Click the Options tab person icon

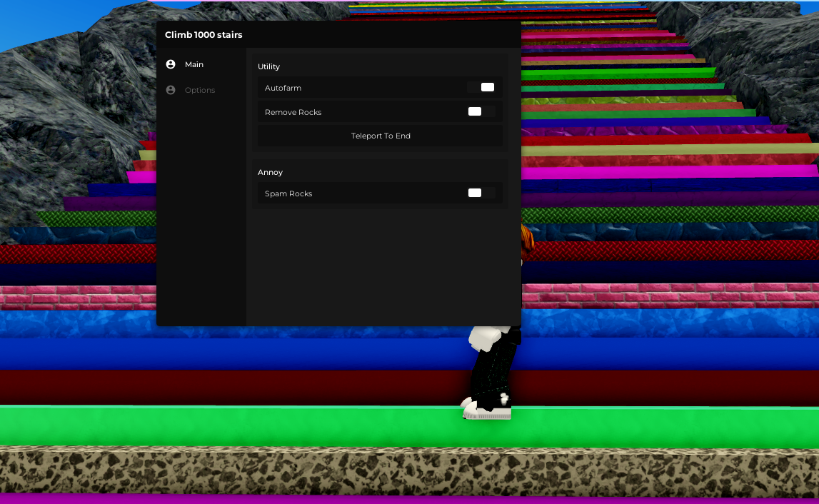click(170, 90)
